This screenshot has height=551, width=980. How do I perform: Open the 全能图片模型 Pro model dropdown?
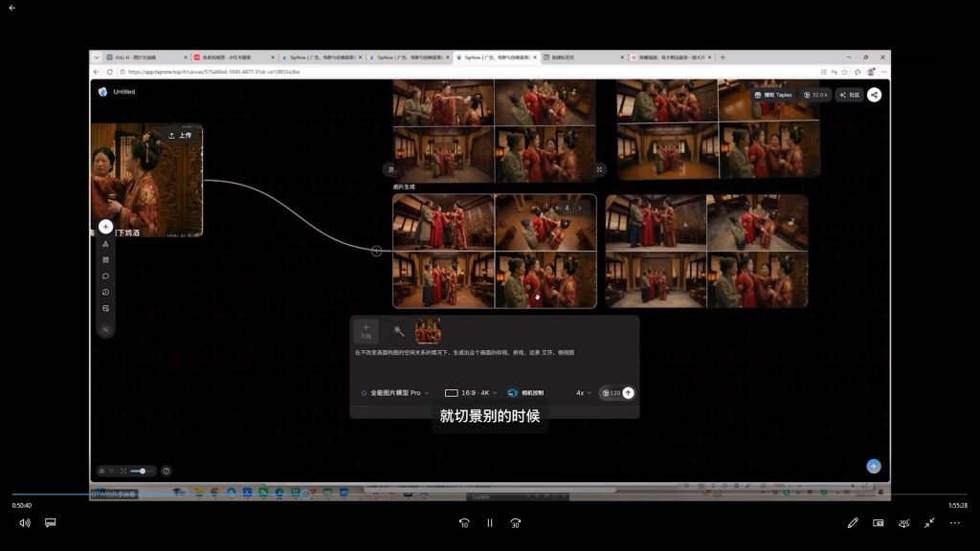coord(395,393)
